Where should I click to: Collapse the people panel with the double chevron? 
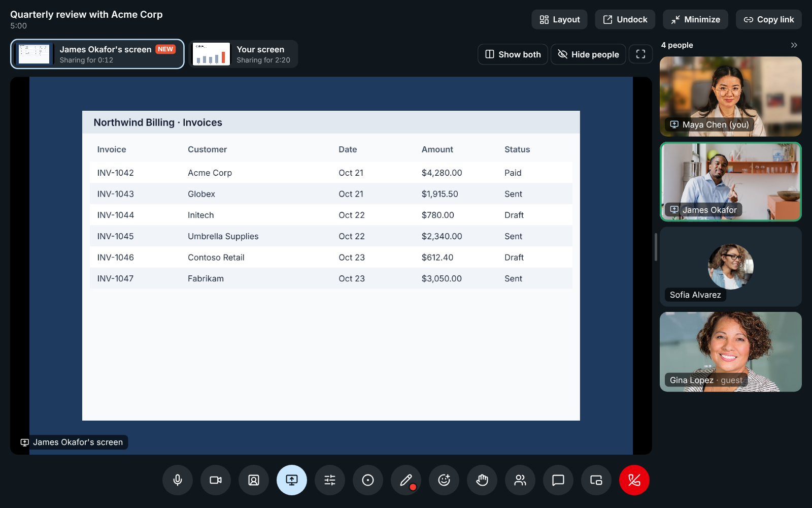[x=794, y=45]
